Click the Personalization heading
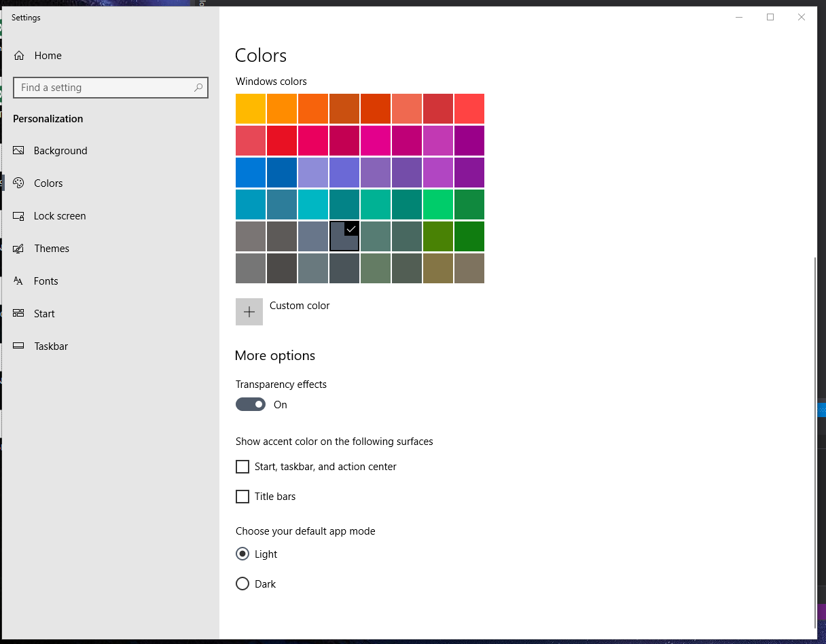This screenshot has height=644, width=826. tap(48, 118)
